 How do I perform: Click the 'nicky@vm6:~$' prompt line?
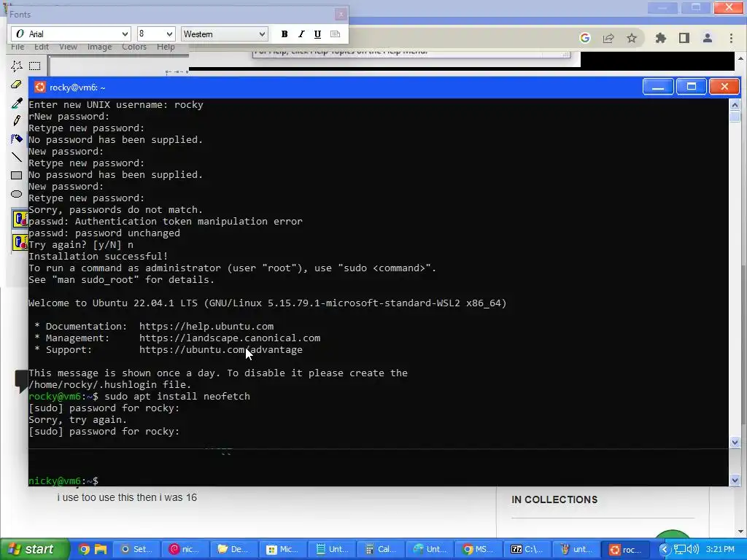pyautogui.click(x=63, y=481)
